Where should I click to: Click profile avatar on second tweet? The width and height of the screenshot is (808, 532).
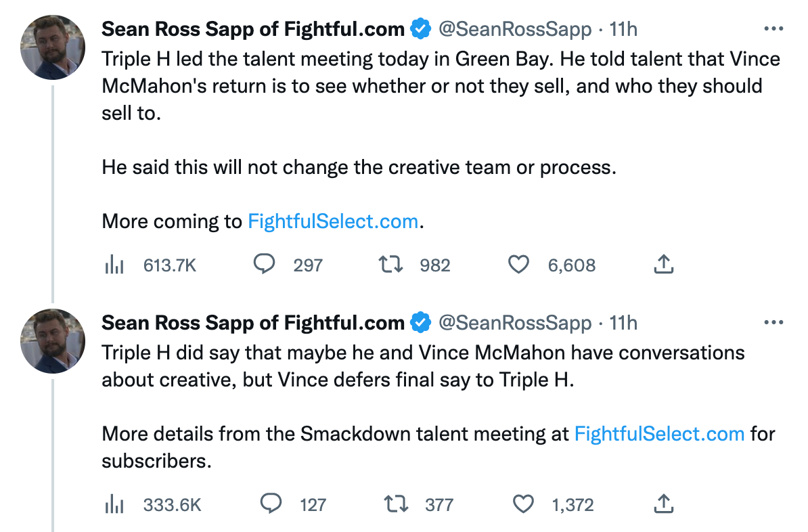[53, 340]
